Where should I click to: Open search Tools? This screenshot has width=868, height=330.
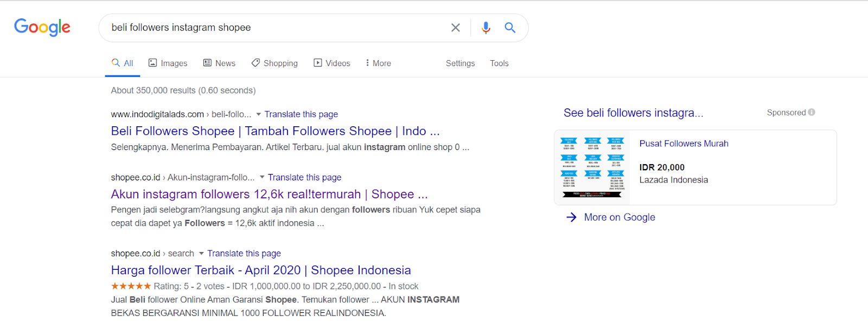(499, 63)
